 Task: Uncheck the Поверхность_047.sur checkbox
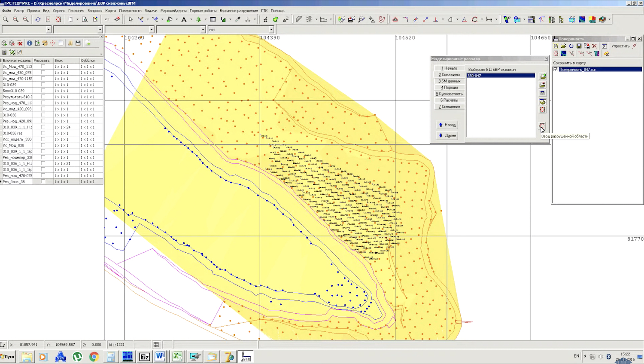(x=556, y=69)
